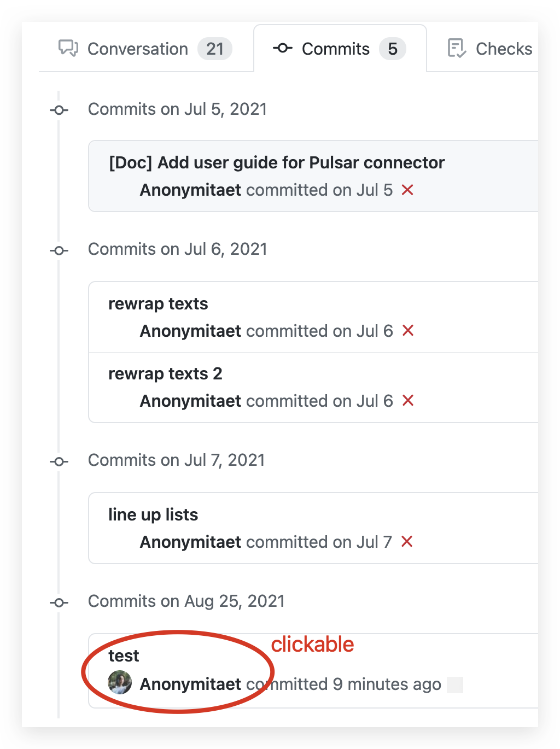
Task: Click the checklist icon beside Checks
Action: (456, 48)
